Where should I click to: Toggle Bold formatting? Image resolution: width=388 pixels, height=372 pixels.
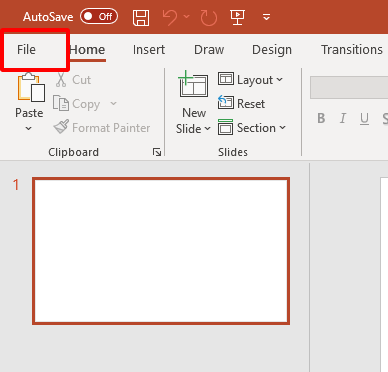[321, 118]
